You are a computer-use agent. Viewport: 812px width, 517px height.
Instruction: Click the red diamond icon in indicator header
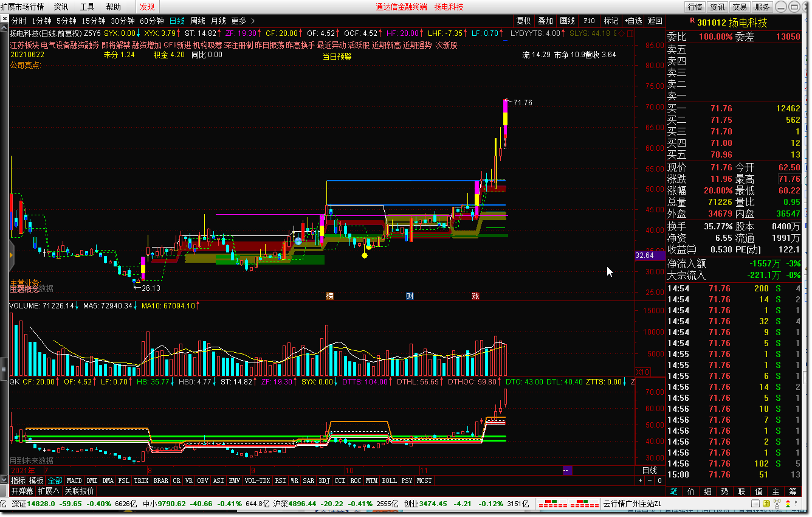point(621,33)
